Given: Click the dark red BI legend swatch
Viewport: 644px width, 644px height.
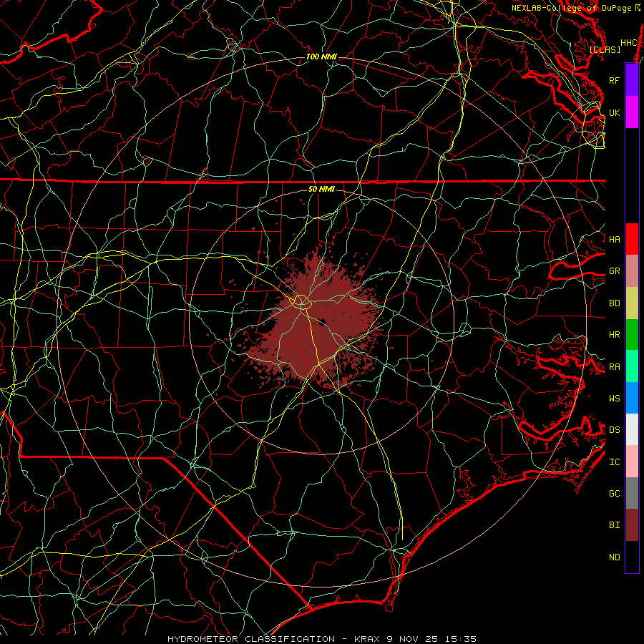Looking at the screenshot, I should 632,525.
